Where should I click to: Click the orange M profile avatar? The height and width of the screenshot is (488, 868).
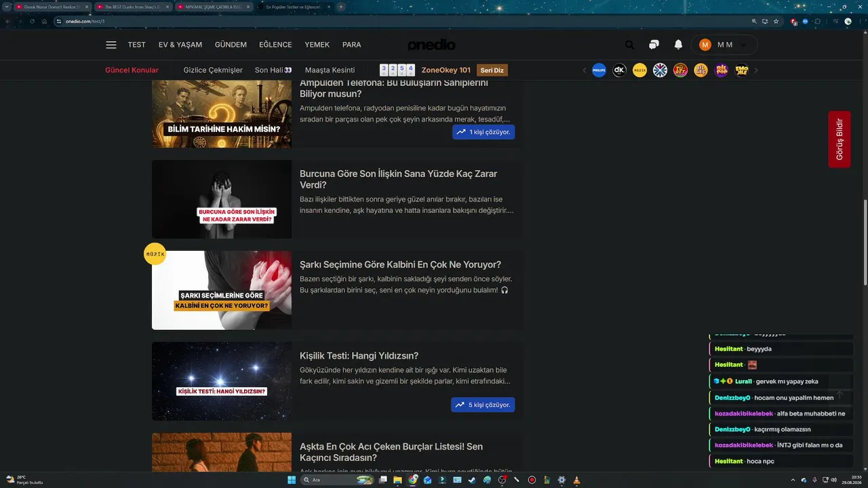pyautogui.click(x=705, y=45)
